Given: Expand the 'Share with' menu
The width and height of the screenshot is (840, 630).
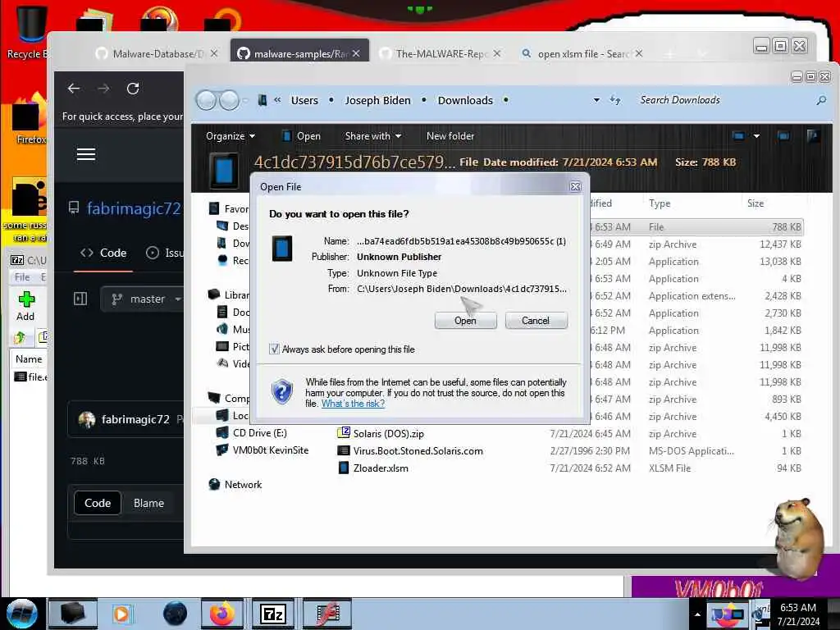Looking at the screenshot, I should coord(373,136).
